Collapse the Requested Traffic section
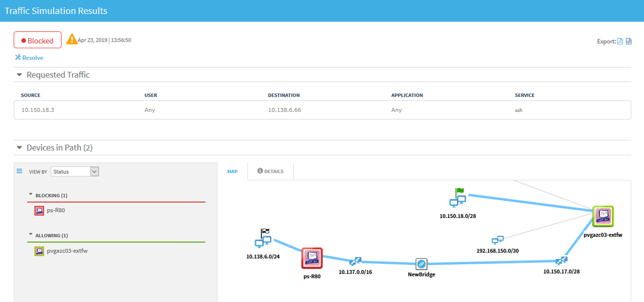644x302 pixels. (19, 75)
